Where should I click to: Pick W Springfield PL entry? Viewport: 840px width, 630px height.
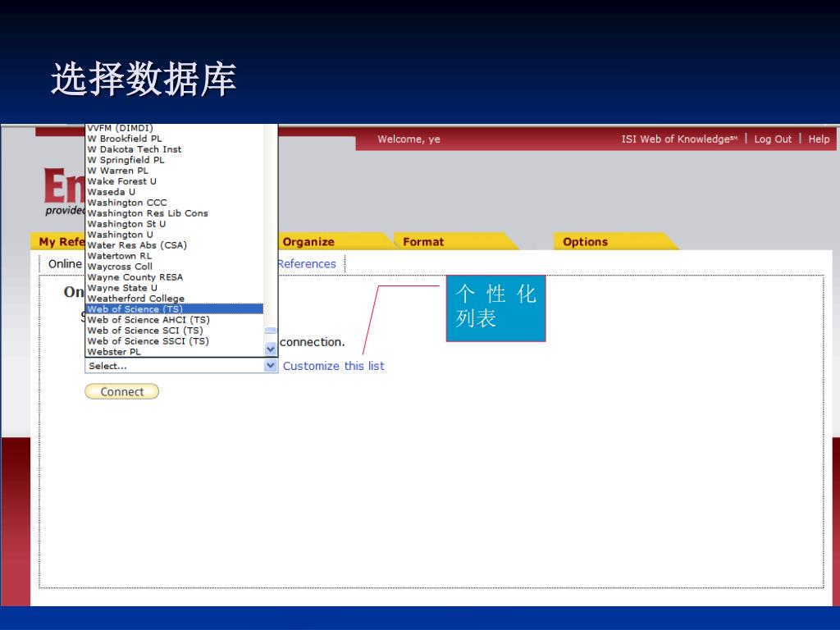pos(175,160)
